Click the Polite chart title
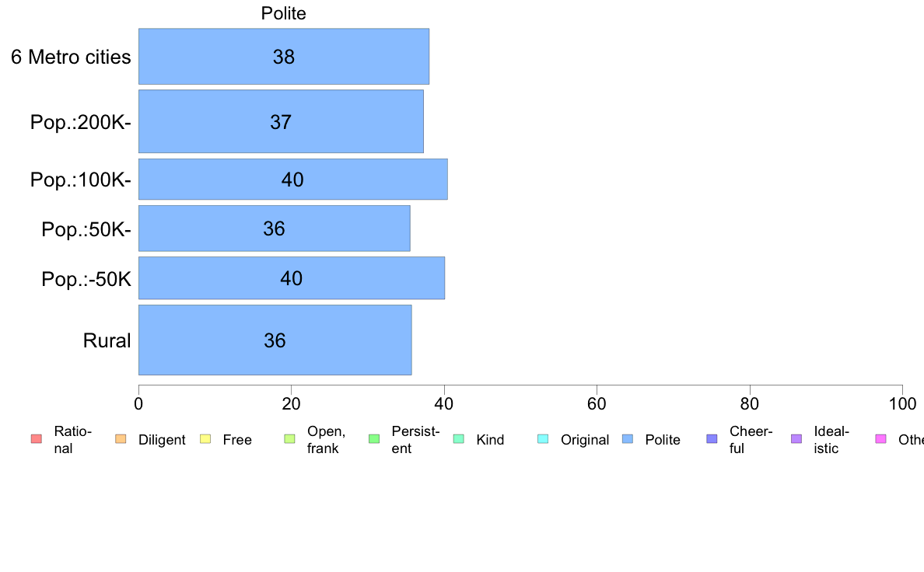Screen dimensions: 924x572 pos(283,13)
